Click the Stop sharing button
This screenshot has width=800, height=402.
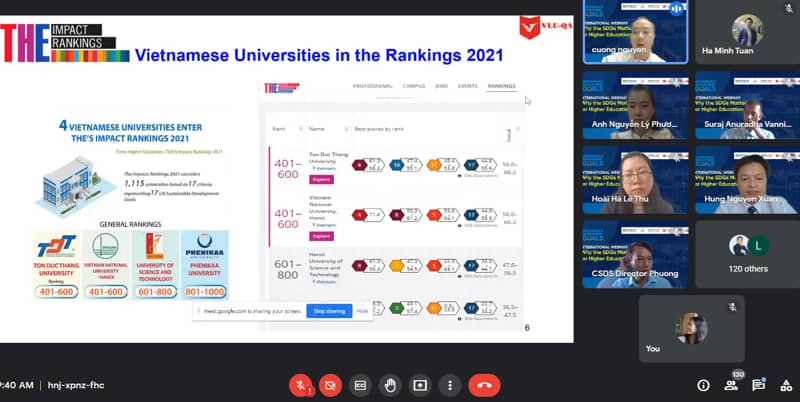click(x=329, y=311)
